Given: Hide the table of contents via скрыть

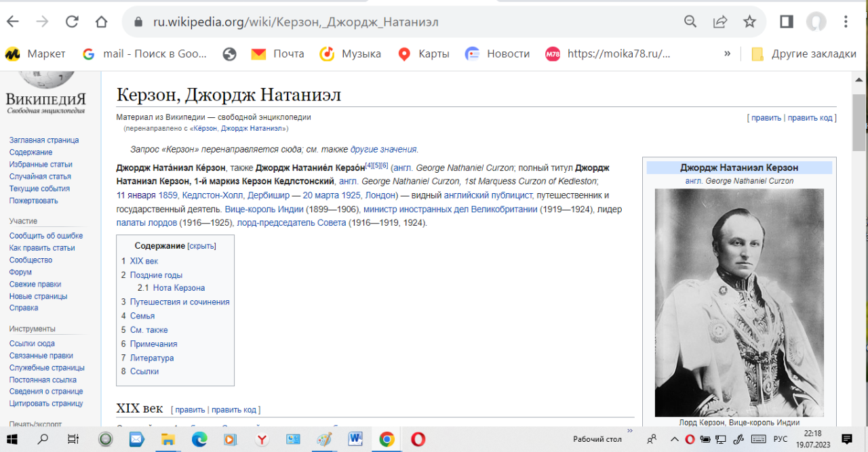Looking at the screenshot, I should pyautogui.click(x=201, y=246).
